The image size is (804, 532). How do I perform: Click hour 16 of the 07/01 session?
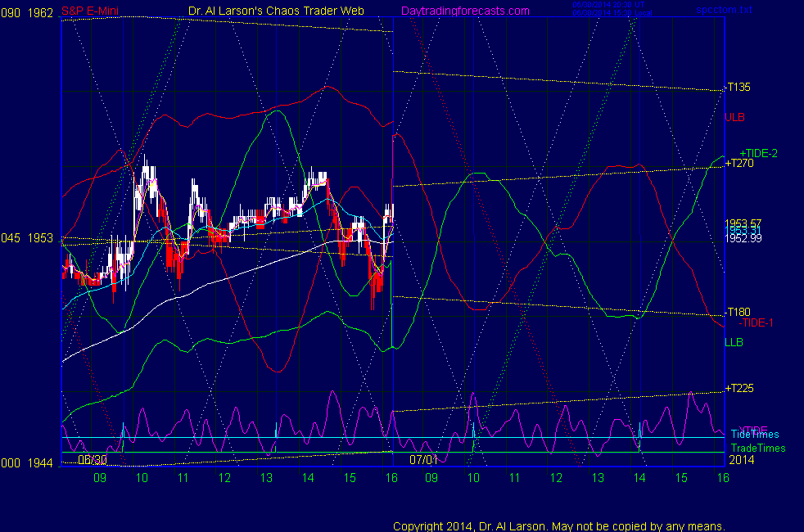click(723, 478)
